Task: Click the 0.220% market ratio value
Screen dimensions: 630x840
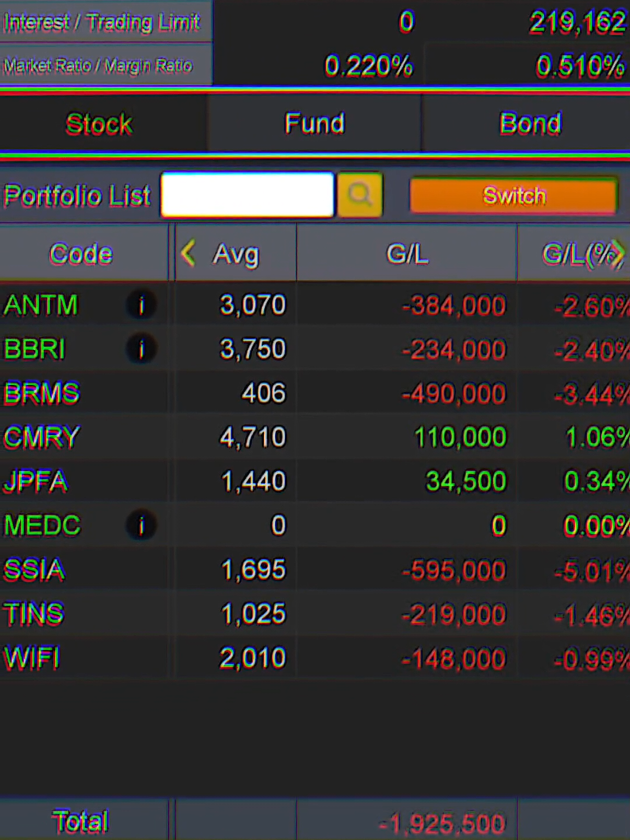Action: 369,67
